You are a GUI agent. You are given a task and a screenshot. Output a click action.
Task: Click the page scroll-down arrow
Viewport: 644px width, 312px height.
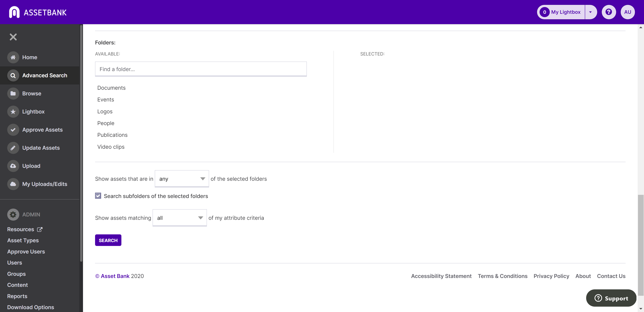641,309
